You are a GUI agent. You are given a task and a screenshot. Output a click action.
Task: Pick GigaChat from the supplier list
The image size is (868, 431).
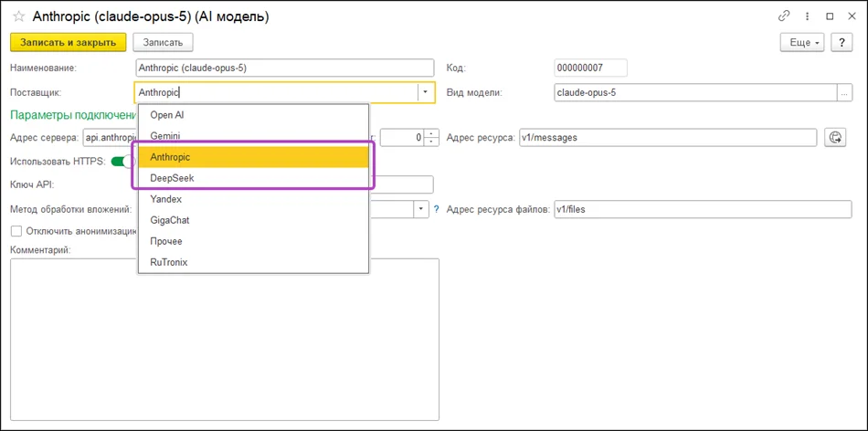253,220
